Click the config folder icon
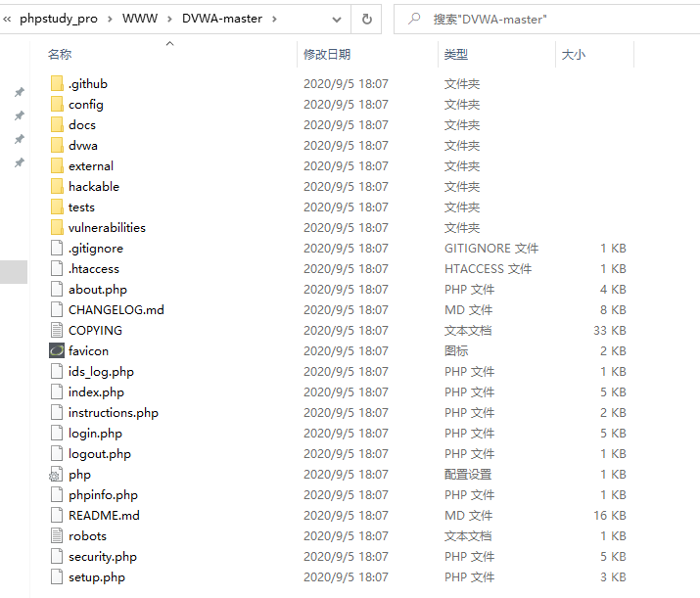This screenshot has height=598, width=700. [57, 104]
